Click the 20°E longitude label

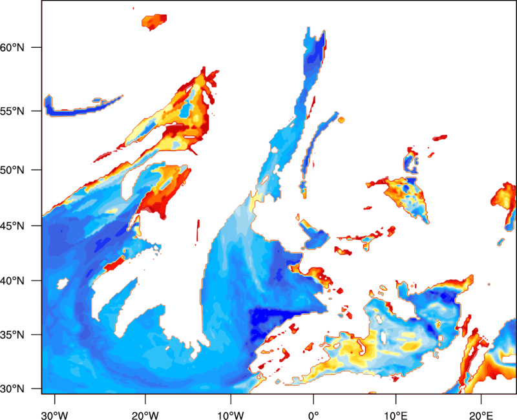[481, 415]
